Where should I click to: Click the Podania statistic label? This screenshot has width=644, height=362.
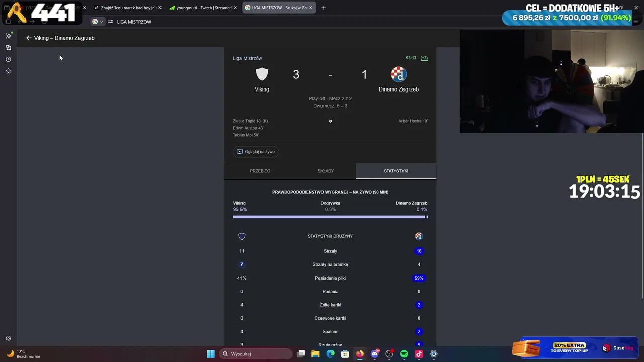[330, 292]
